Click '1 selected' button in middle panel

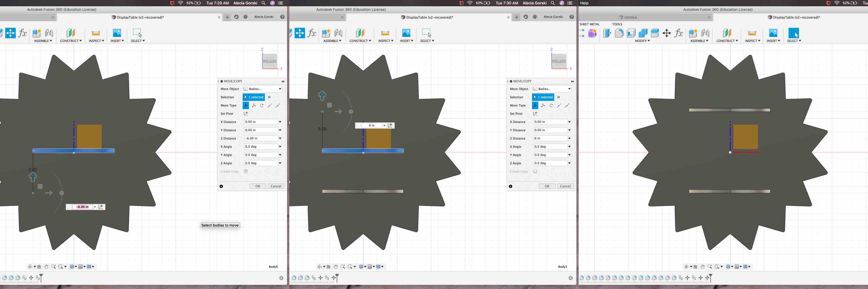click(x=543, y=97)
